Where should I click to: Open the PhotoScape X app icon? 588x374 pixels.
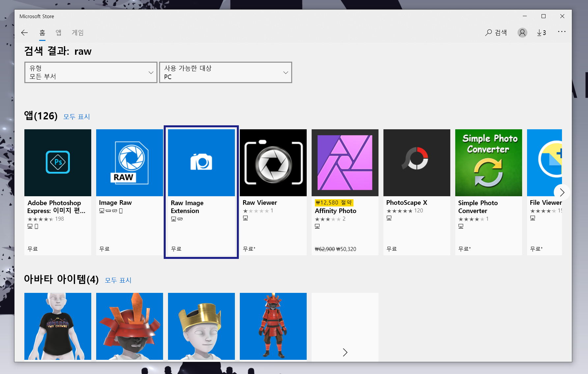(417, 163)
